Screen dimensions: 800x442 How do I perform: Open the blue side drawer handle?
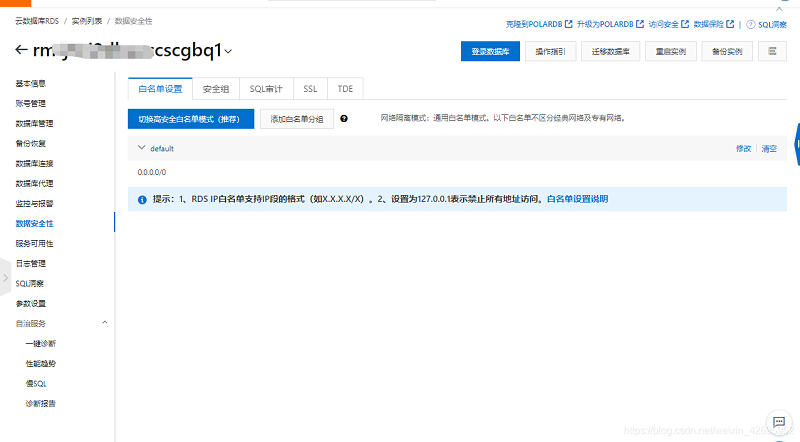tap(797, 144)
